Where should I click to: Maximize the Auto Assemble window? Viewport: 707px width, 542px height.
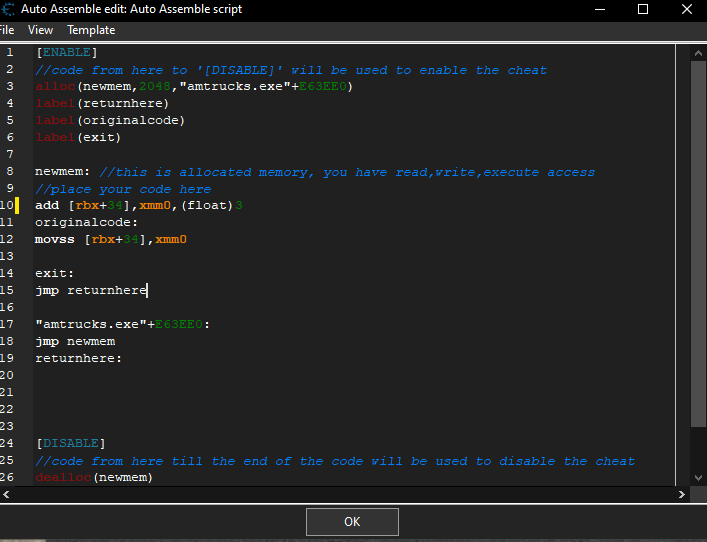[643, 9]
